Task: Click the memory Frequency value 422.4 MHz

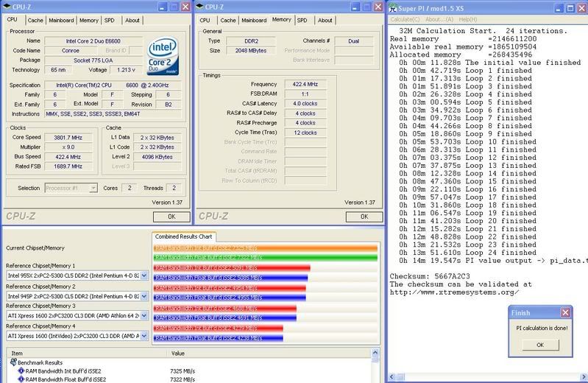Action: coord(305,84)
